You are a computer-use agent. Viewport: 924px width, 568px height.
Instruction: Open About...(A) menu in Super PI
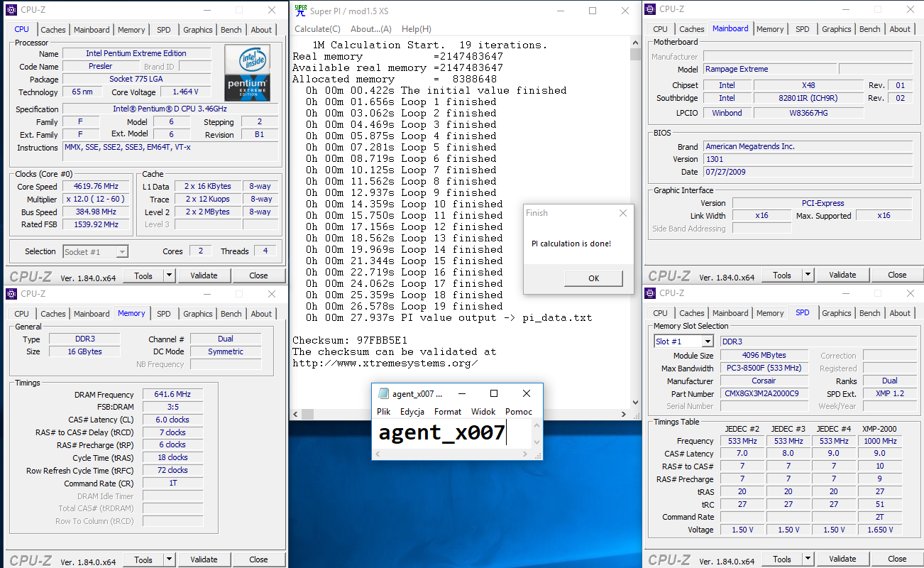coord(371,29)
